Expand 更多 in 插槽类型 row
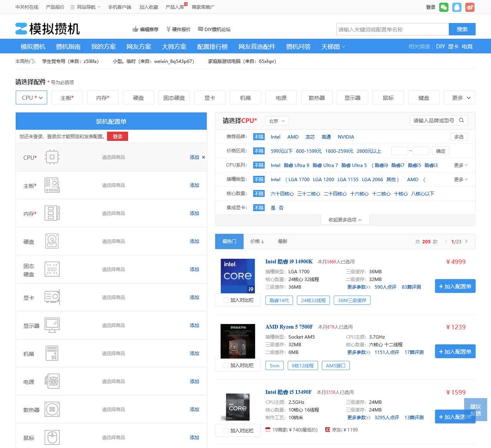The height and width of the screenshot is (448, 491). (461, 179)
